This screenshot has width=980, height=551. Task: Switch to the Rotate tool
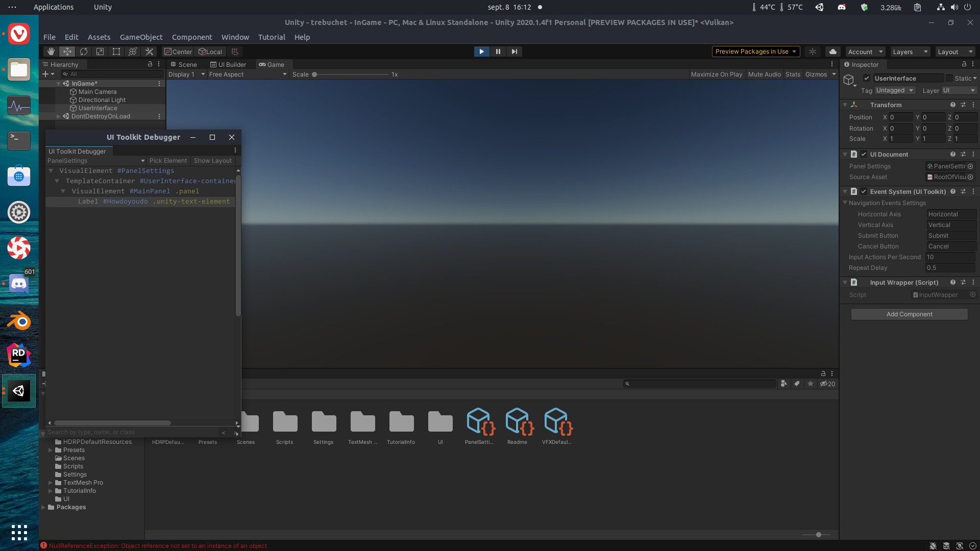[x=83, y=52]
